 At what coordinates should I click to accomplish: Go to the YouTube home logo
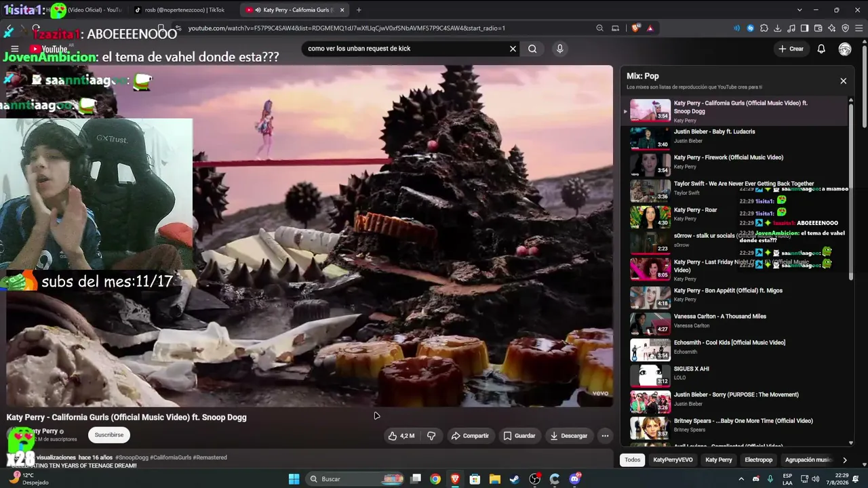click(48, 49)
